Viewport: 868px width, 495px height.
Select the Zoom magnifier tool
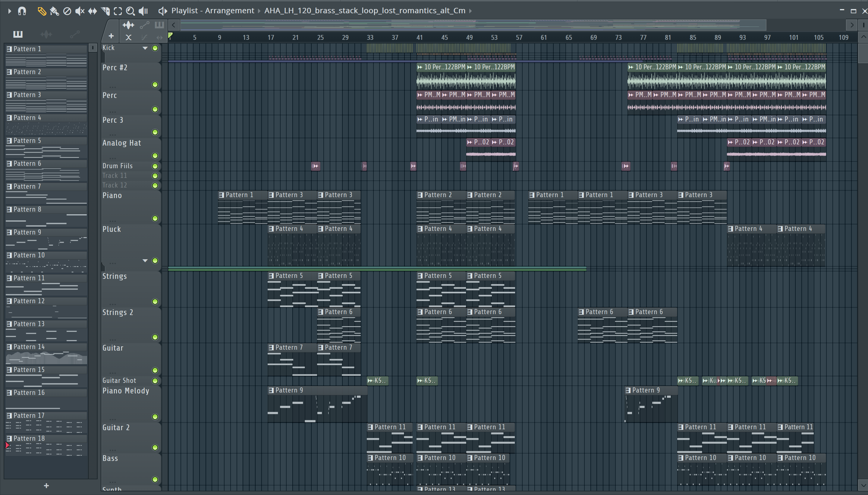130,11
